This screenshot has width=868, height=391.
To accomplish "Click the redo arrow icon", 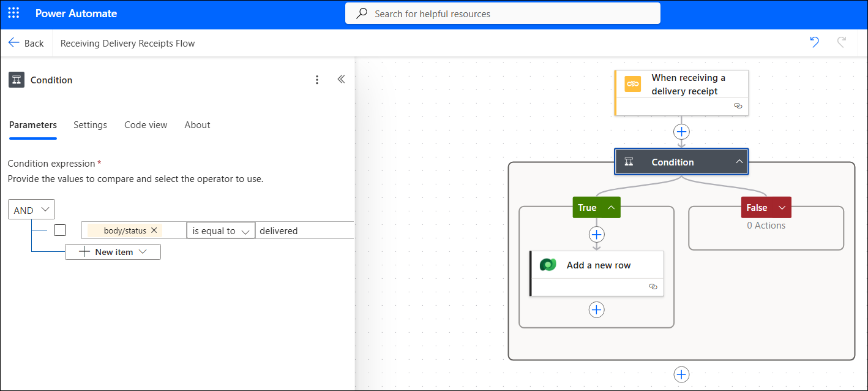I will (842, 42).
